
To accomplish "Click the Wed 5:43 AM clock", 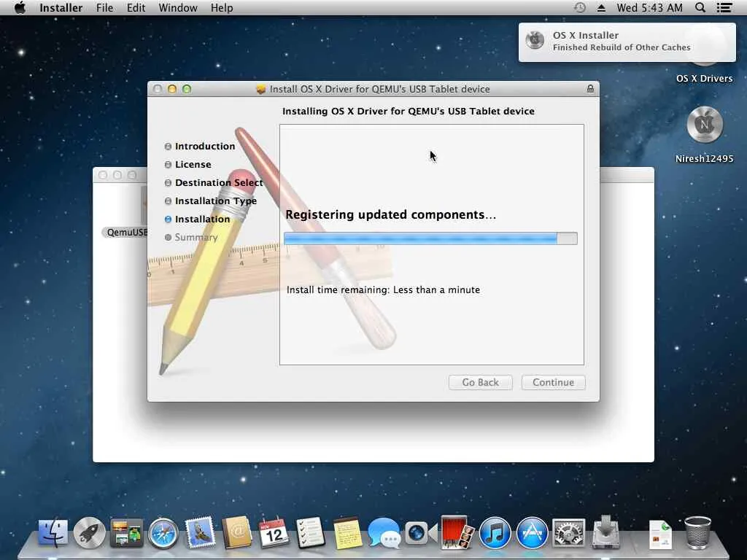I will (x=649, y=7).
